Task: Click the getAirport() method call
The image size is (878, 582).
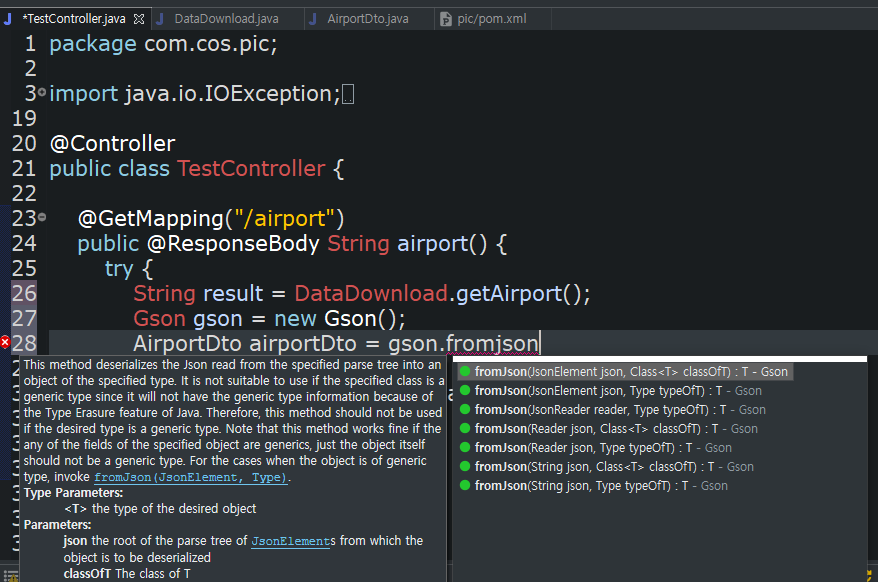Action: pyautogui.click(x=518, y=294)
